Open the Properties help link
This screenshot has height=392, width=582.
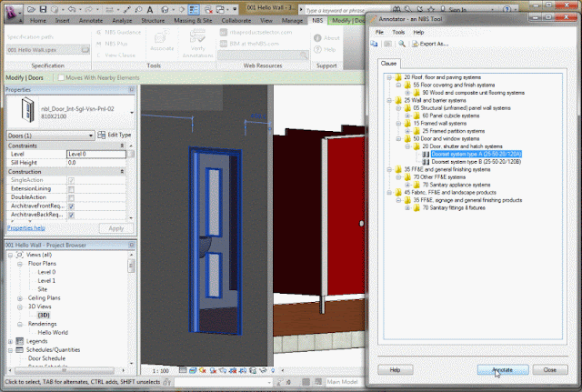coord(26,228)
